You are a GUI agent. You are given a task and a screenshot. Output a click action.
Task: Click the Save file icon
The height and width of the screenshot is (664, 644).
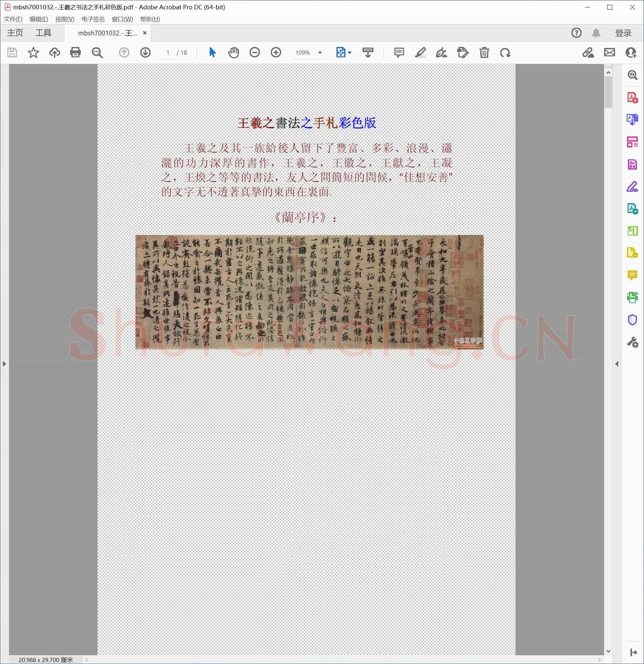pyautogui.click(x=12, y=52)
